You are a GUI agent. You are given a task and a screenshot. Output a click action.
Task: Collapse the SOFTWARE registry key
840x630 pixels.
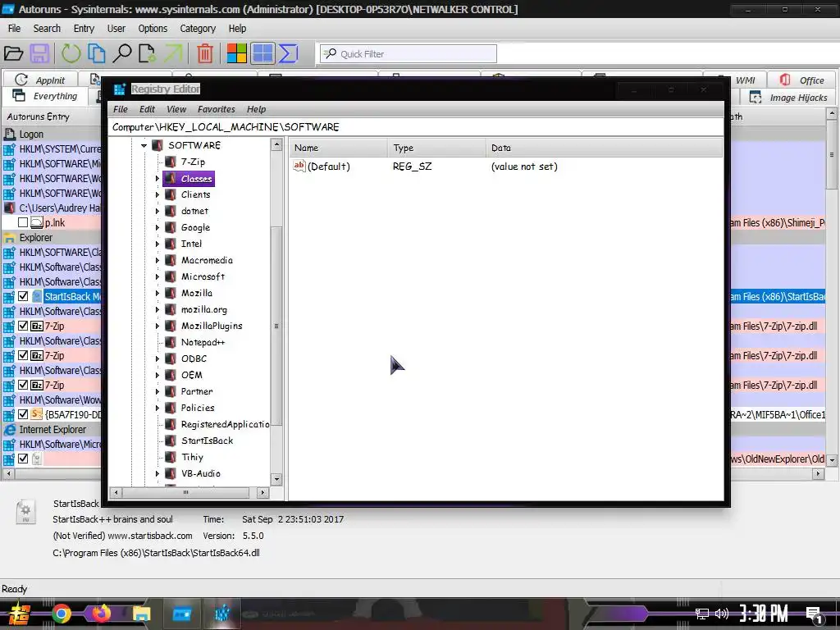(x=144, y=145)
